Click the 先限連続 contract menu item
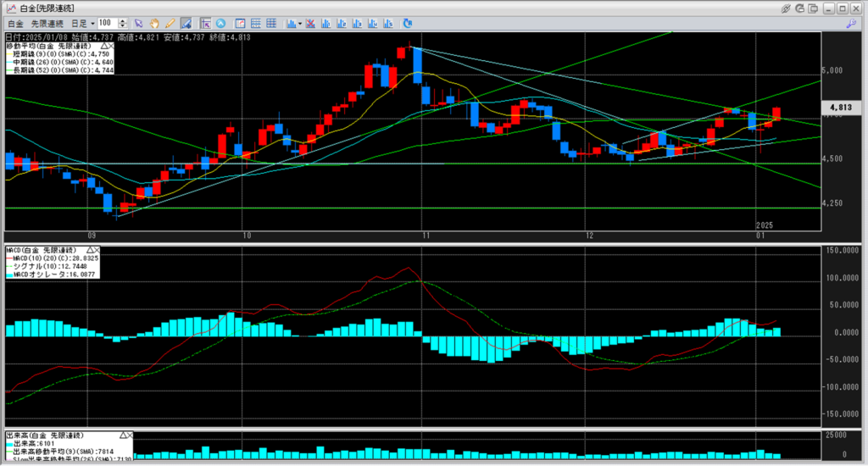The image size is (868, 466). (x=47, y=23)
